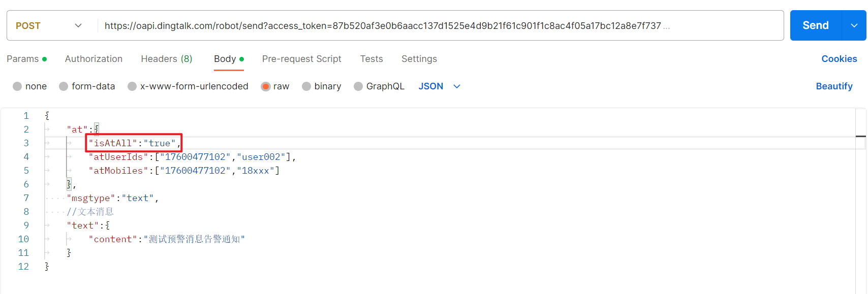Choose x-www-form-urlencoded as body type
This screenshot has width=868, height=294.
pos(188,86)
